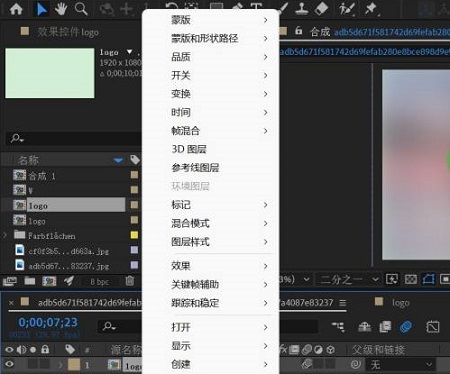Open the 蒙版 submenu
Screen dimensions: 450x374
pyautogui.click(x=211, y=20)
